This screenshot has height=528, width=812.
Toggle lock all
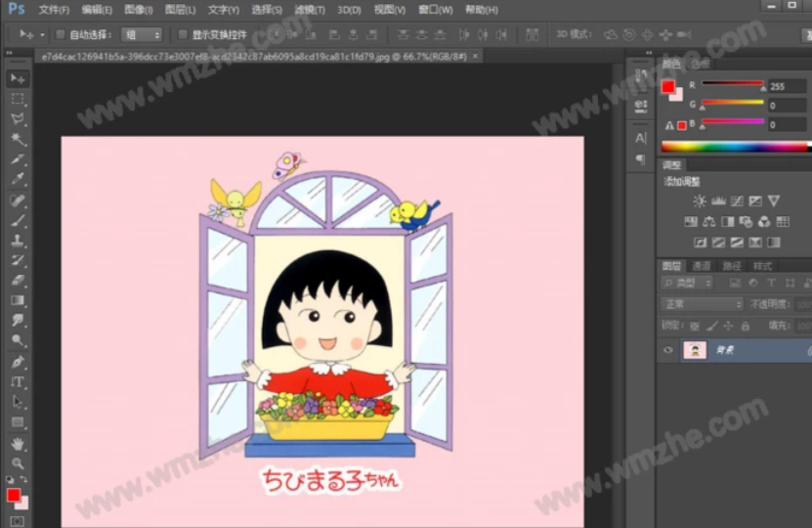point(746,326)
